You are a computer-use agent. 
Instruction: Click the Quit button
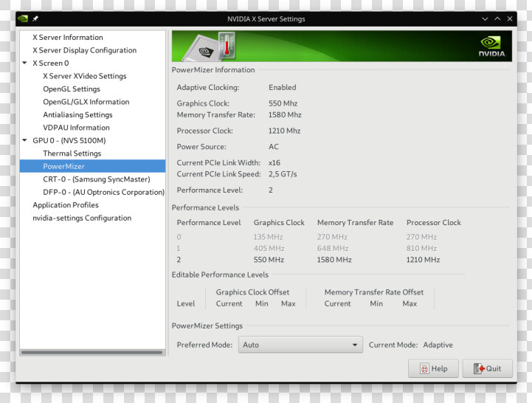(488, 368)
